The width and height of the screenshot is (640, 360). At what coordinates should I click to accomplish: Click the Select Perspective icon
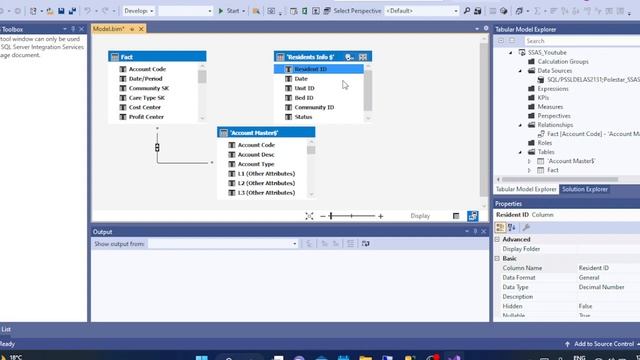tap(327, 11)
